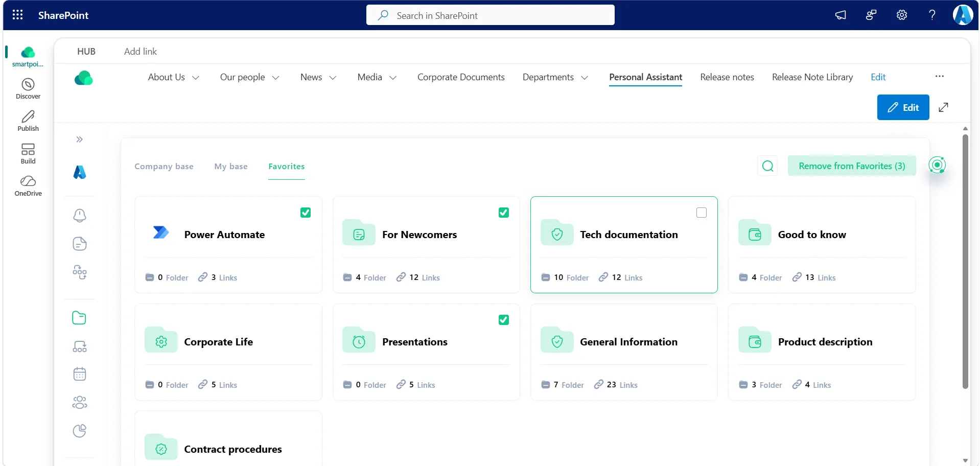Click the green circular assistant floating icon
The height and width of the screenshot is (466, 980).
click(x=937, y=165)
